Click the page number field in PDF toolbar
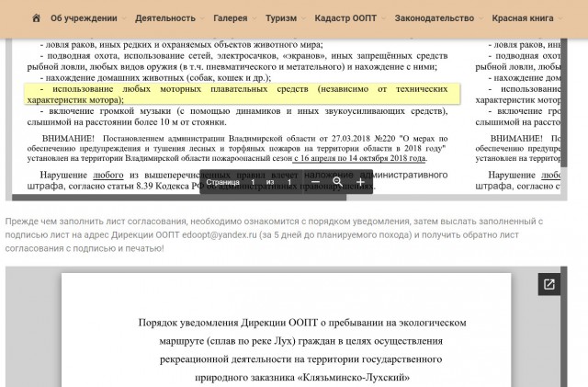 point(253,182)
